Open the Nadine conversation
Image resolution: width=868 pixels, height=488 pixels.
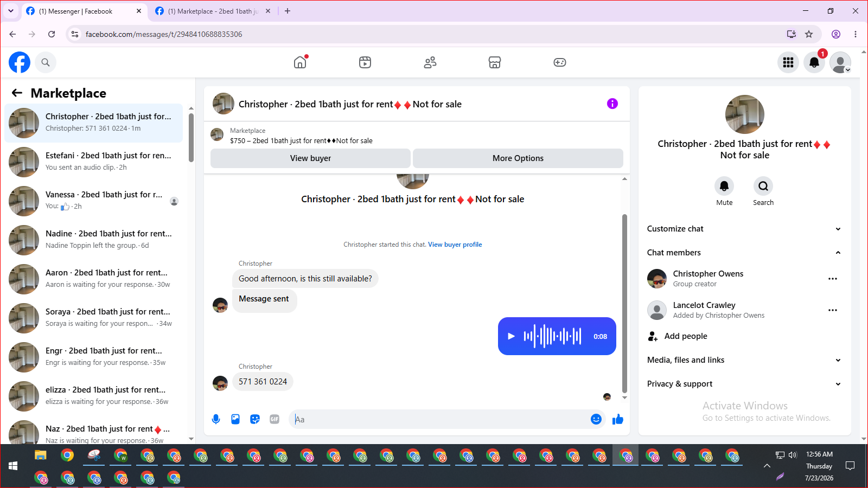pyautogui.click(x=94, y=240)
